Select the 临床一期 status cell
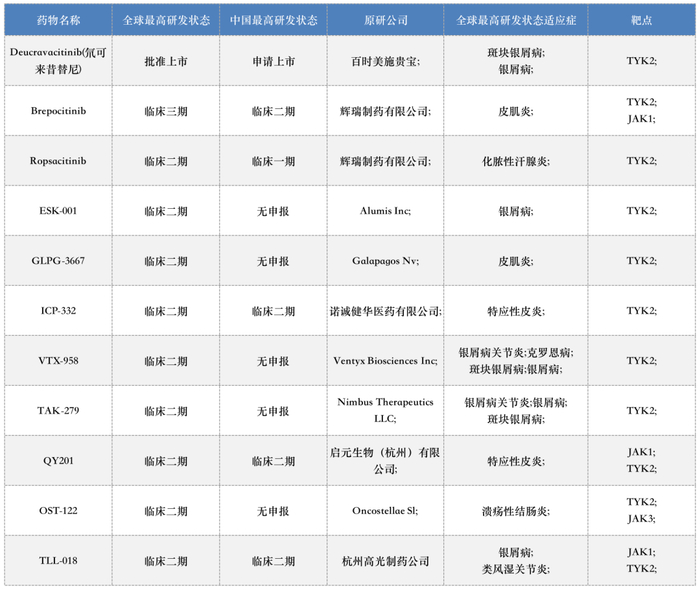 pos(273,161)
